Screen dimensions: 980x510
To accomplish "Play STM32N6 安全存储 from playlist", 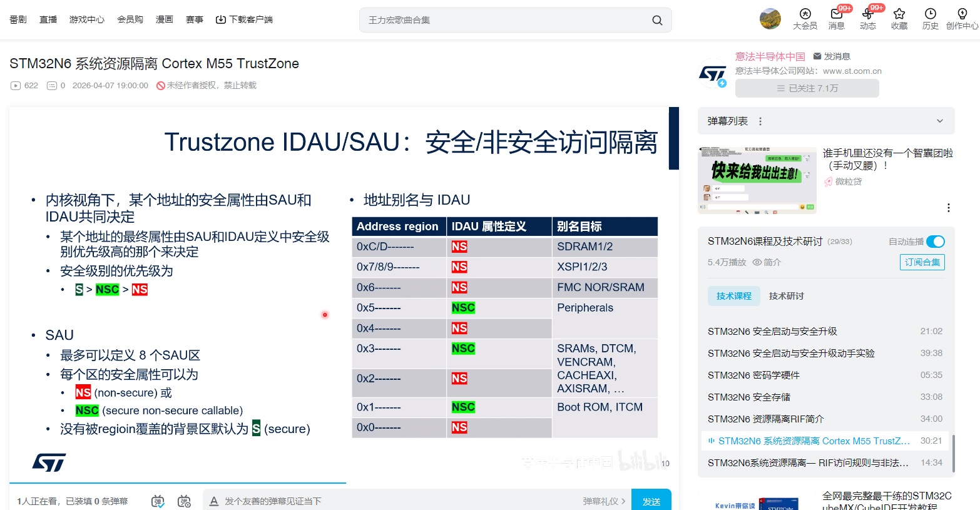I will [748, 397].
